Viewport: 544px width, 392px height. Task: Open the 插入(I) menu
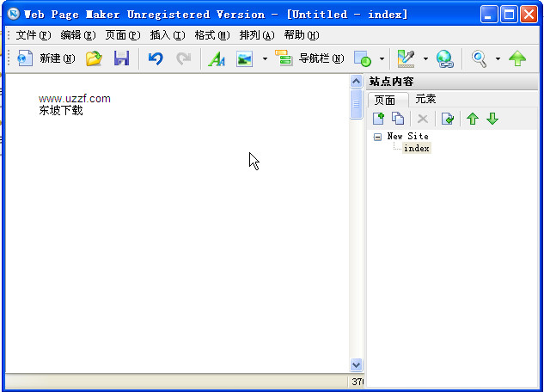(168, 35)
